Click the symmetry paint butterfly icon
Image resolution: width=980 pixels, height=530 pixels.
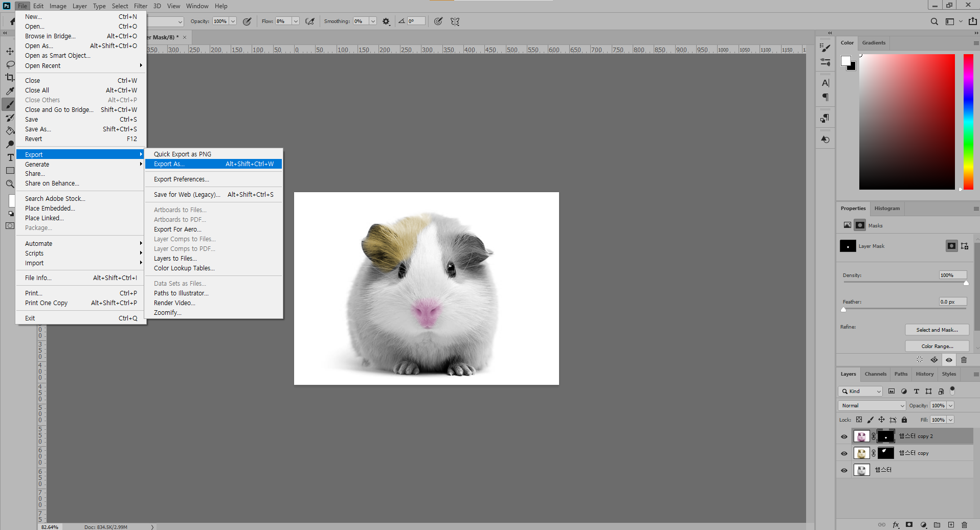tap(455, 21)
